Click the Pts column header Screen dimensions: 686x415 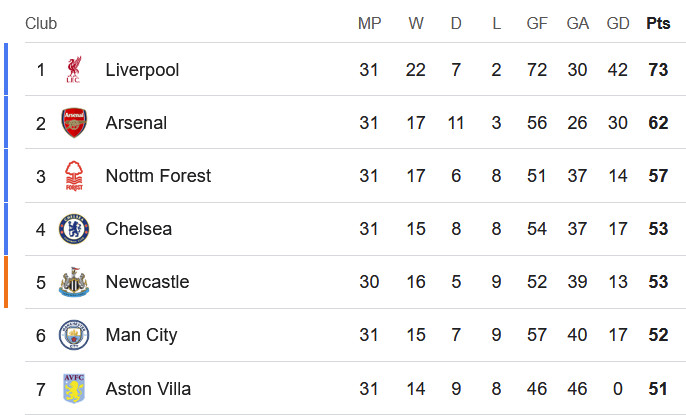[x=658, y=23]
